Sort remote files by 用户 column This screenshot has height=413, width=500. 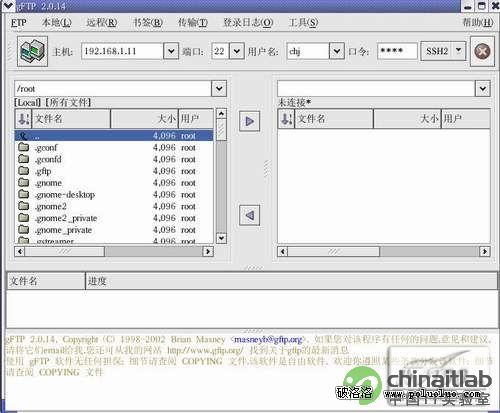pyautogui.click(x=466, y=119)
